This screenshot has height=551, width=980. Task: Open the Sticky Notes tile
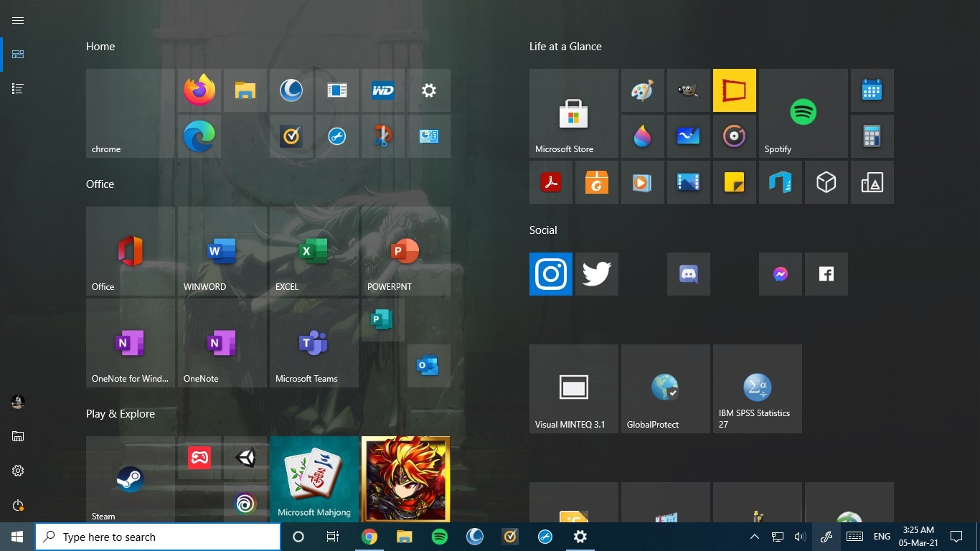(735, 182)
